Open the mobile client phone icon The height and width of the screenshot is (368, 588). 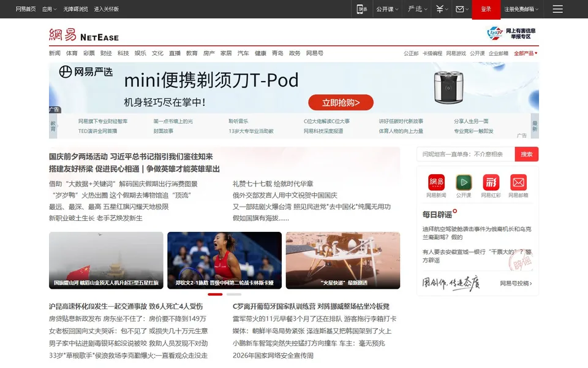361,9
